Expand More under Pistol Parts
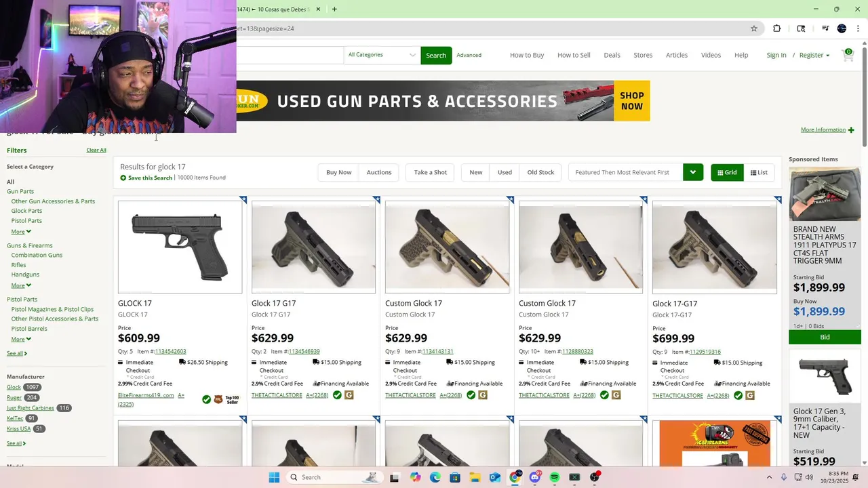The image size is (868, 488). pos(21,339)
